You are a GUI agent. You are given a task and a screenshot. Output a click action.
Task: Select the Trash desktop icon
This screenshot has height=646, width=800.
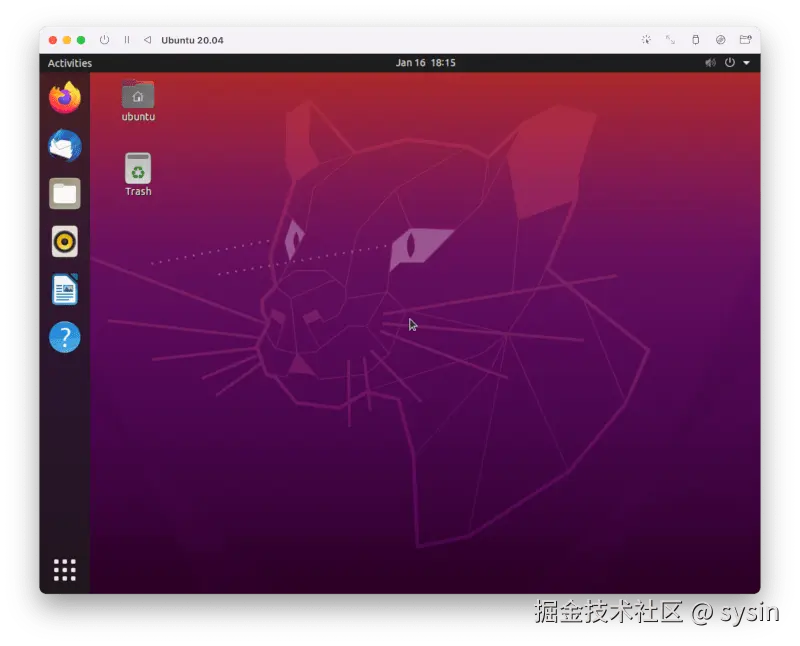(138, 175)
